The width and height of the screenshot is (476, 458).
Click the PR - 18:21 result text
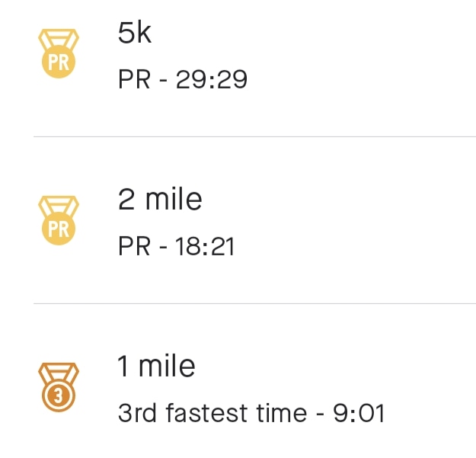click(177, 246)
